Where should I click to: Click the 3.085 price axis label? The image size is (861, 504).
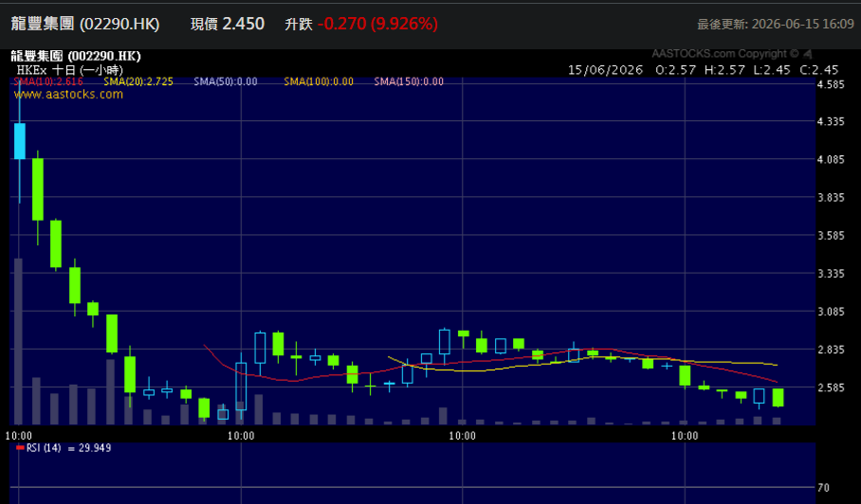pos(831,312)
